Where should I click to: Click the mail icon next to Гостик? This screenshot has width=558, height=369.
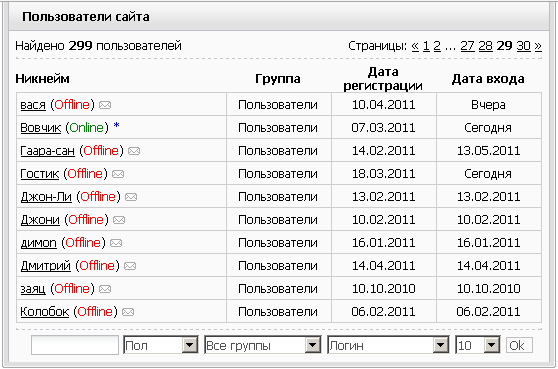pos(118,174)
